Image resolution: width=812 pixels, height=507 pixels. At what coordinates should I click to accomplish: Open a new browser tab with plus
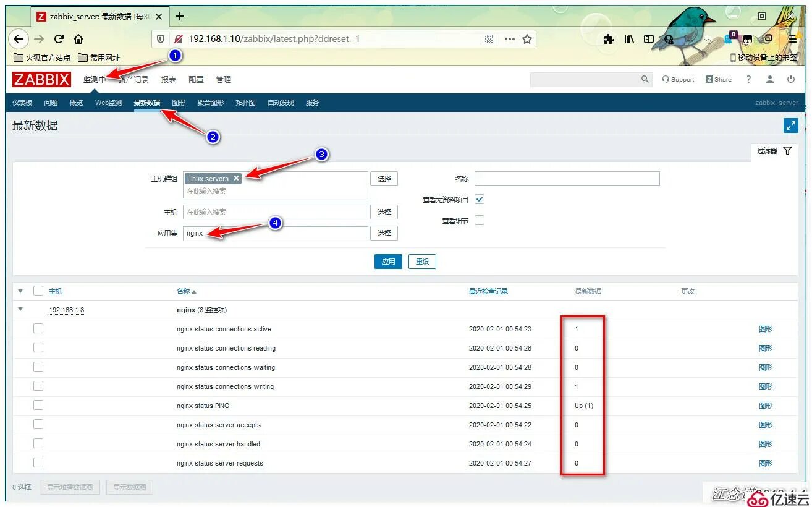180,16
